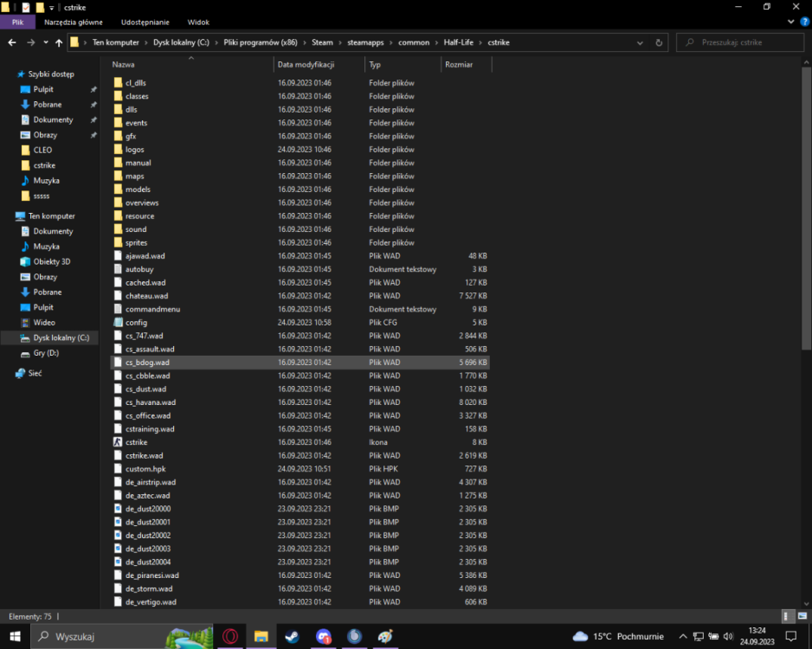
Task: Open Pobrane from the sidebar
Action: pos(49,104)
